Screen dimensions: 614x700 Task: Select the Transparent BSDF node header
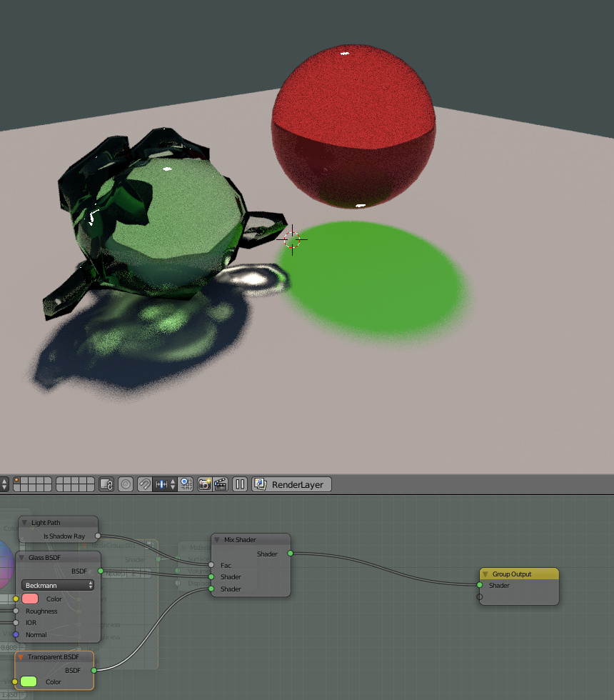pyautogui.click(x=54, y=657)
